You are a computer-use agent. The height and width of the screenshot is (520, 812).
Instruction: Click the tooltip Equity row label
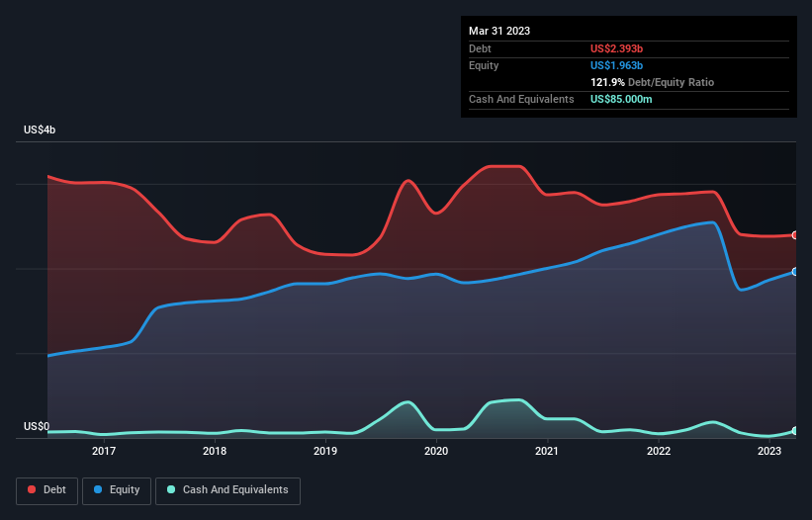click(x=484, y=65)
